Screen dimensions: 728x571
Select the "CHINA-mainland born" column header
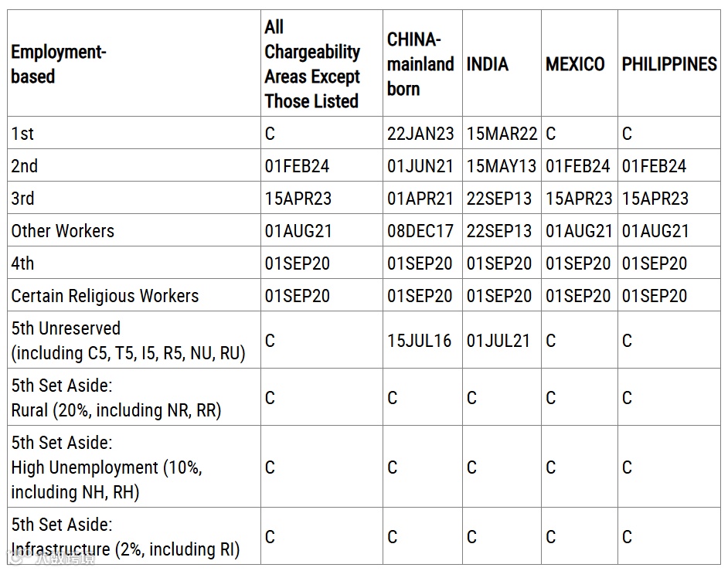(x=420, y=64)
